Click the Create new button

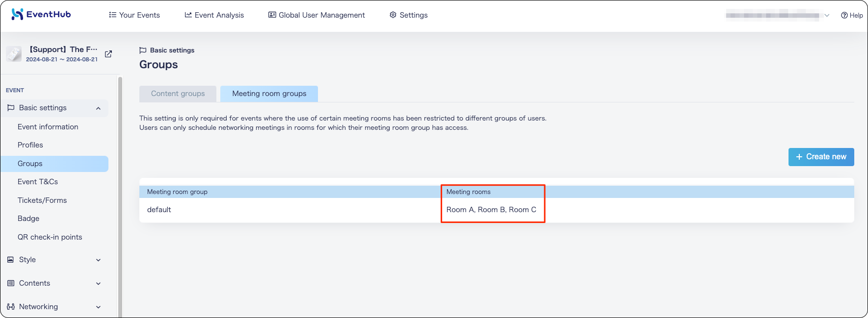pos(821,157)
